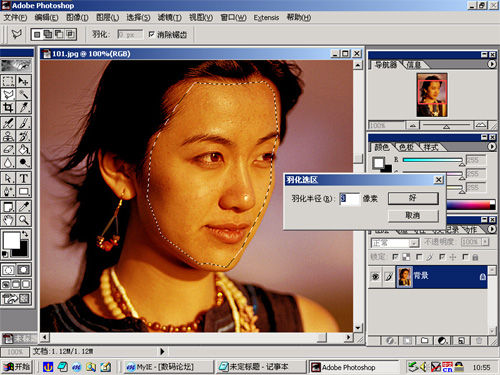The width and height of the screenshot is (500, 375).
Task: Confirm feather with the 好 button
Action: click(413, 198)
